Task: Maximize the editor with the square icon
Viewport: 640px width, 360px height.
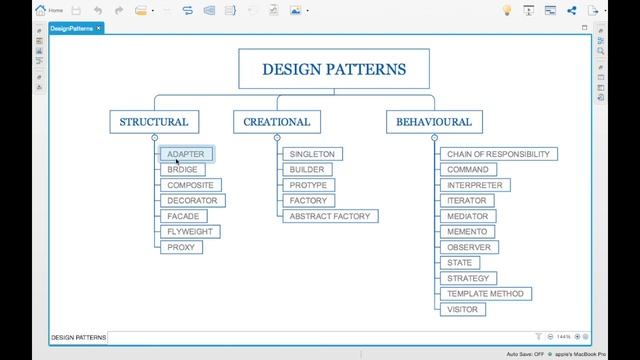Action: [584, 28]
